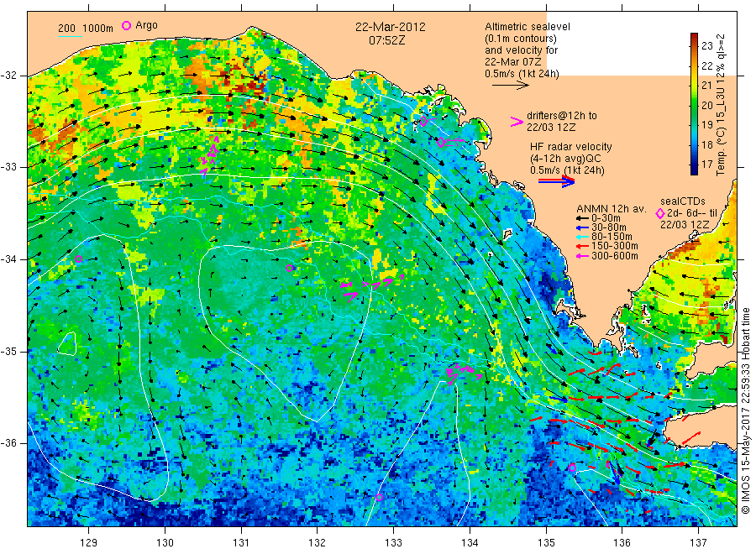Click the black altimetric velocity scale arrow
Image resolution: width=756 pixels, height=554 pixels.
point(511,86)
